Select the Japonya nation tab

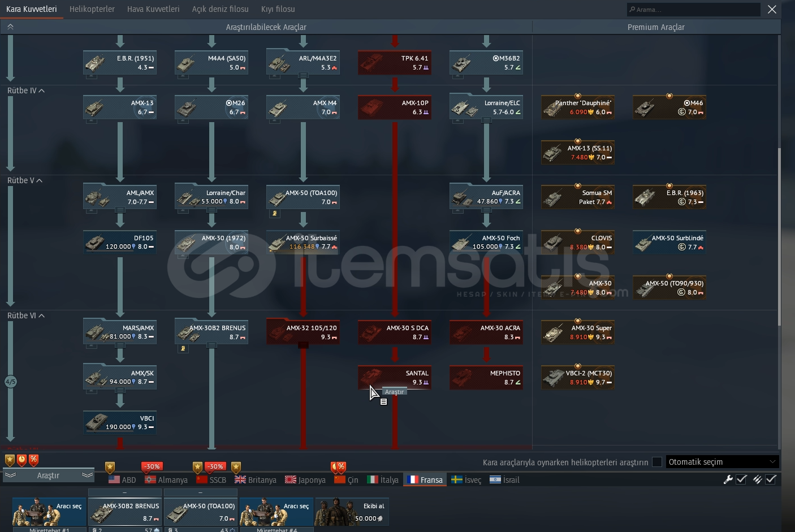pyautogui.click(x=305, y=479)
